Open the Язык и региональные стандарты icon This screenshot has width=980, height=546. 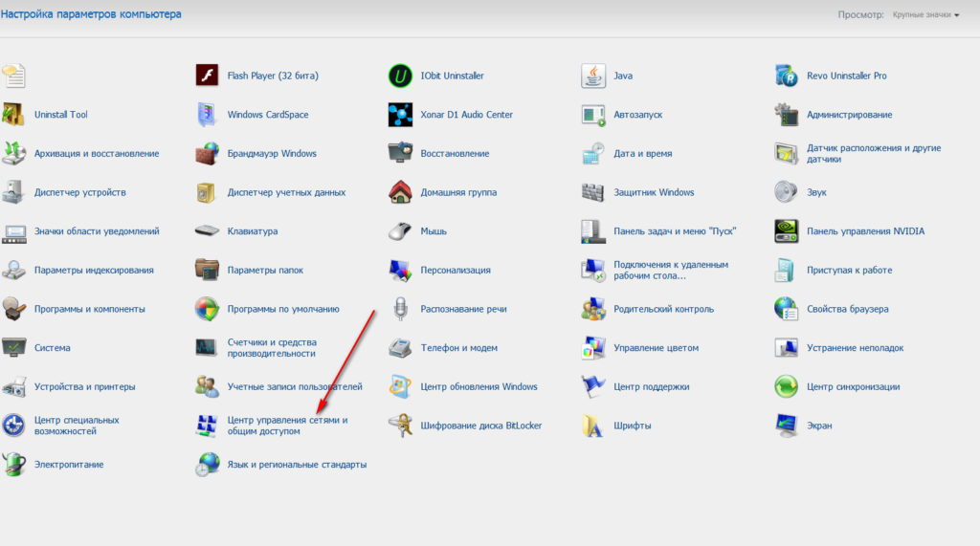pos(207,464)
